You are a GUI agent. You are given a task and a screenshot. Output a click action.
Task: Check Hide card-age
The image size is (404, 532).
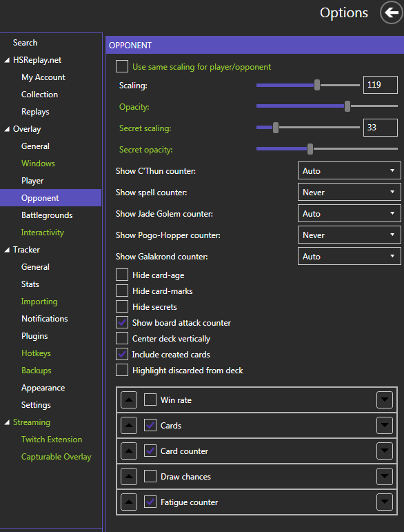click(x=122, y=275)
